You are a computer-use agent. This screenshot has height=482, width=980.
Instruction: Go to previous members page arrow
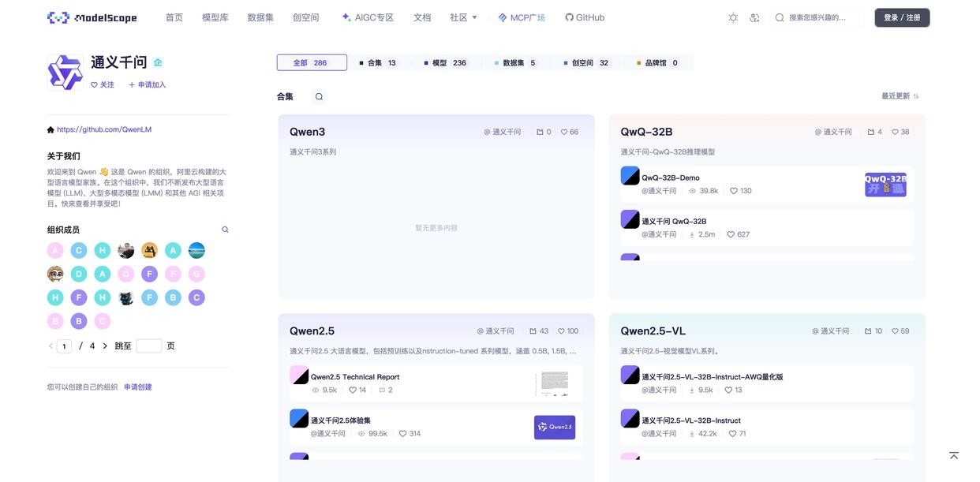50,346
